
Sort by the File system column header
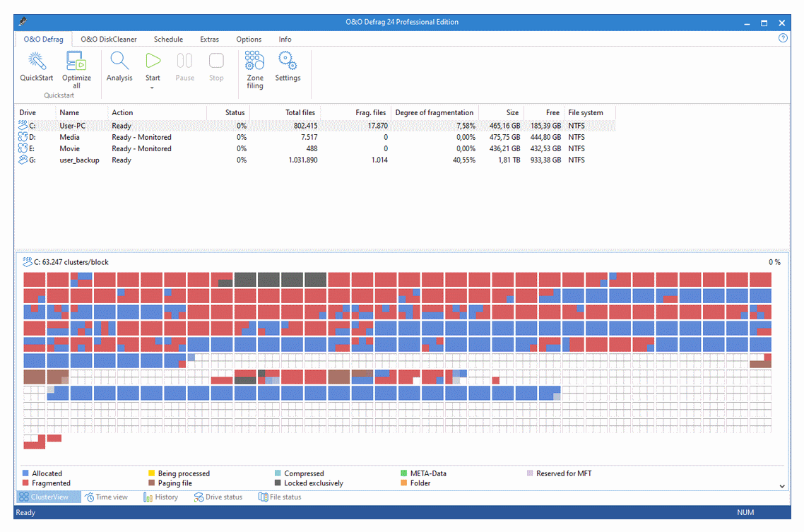590,112
